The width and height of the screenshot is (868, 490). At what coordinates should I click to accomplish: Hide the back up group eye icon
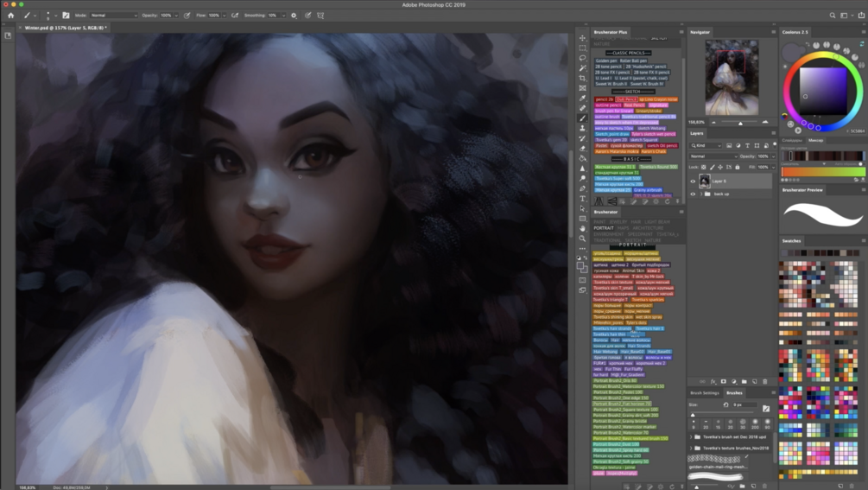(x=693, y=194)
